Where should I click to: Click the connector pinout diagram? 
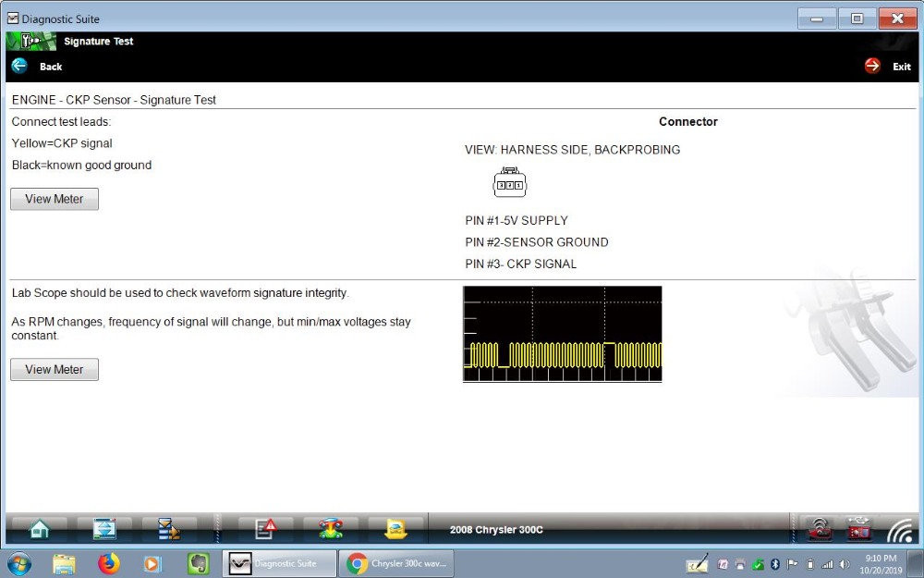[x=510, y=182]
